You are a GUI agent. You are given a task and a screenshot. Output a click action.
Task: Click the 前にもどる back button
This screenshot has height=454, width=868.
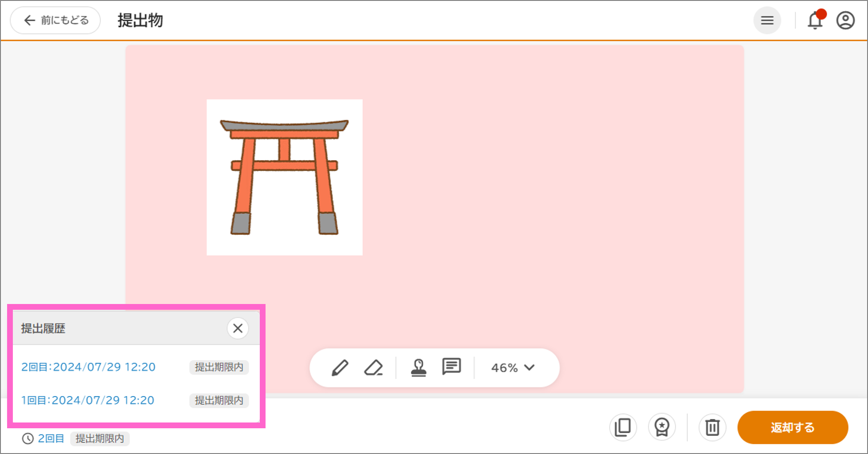tap(54, 20)
